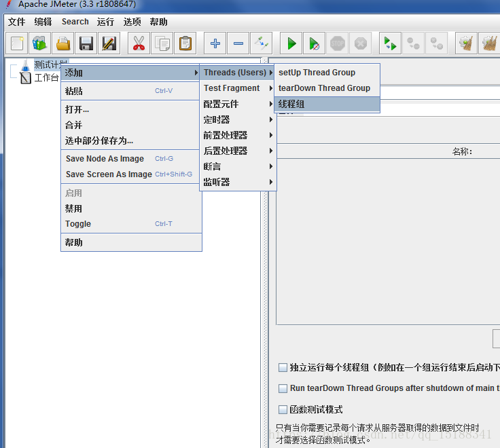500x448 pixels.
Task: Check Run tearDown Thread Groups option
Action: pos(283,388)
